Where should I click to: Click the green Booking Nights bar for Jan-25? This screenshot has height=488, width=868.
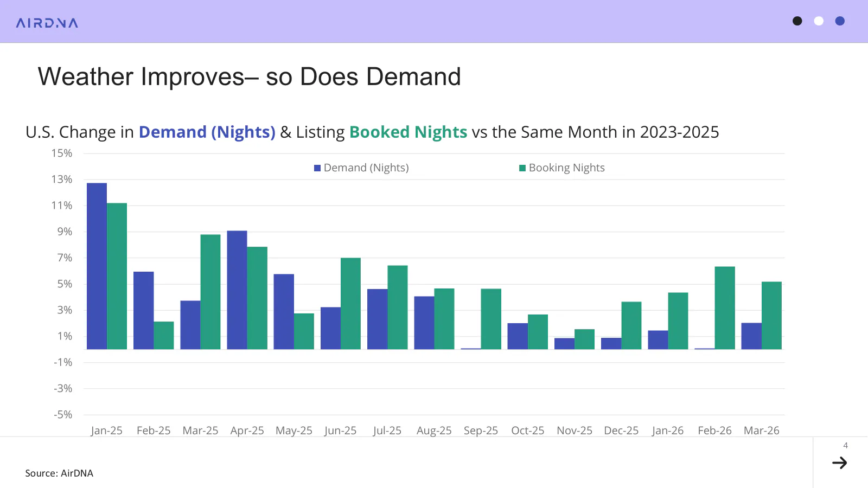tap(117, 276)
